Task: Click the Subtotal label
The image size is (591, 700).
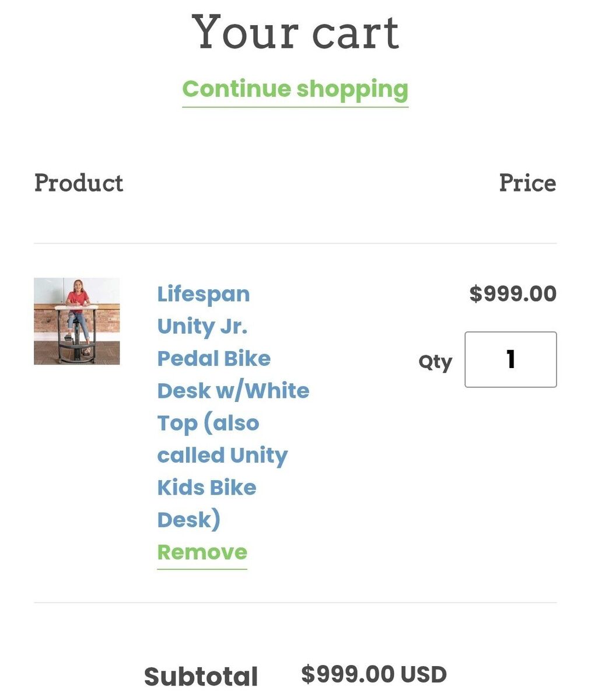Action: tap(201, 677)
